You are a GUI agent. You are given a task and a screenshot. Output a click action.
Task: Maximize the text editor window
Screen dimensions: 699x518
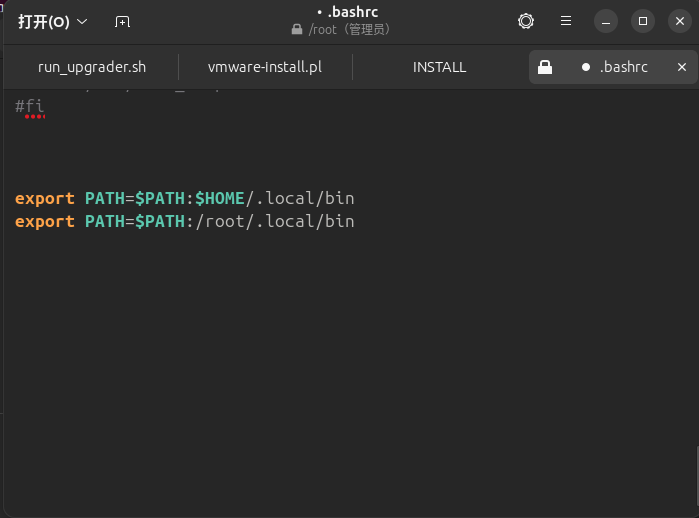click(643, 21)
